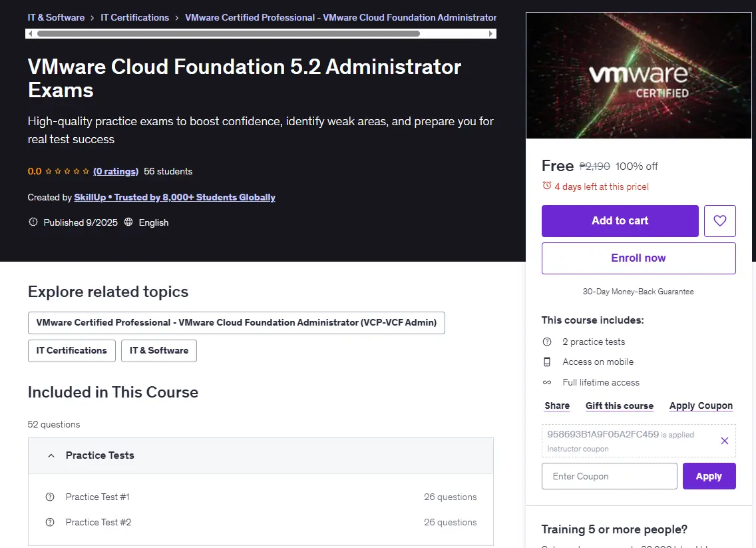Select the IT & Software topic chip
This screenshot has width=756, height=548.
pyautogui.click(x=158, y=351)
